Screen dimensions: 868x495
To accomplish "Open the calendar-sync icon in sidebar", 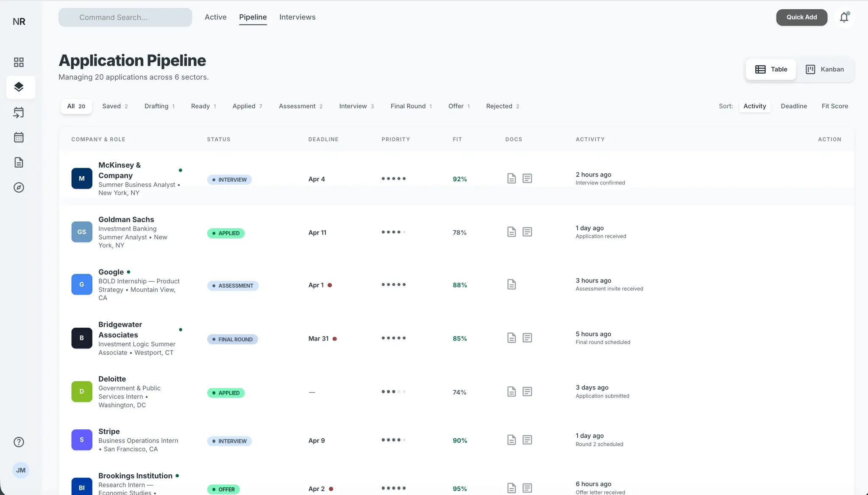I will 19,112.
